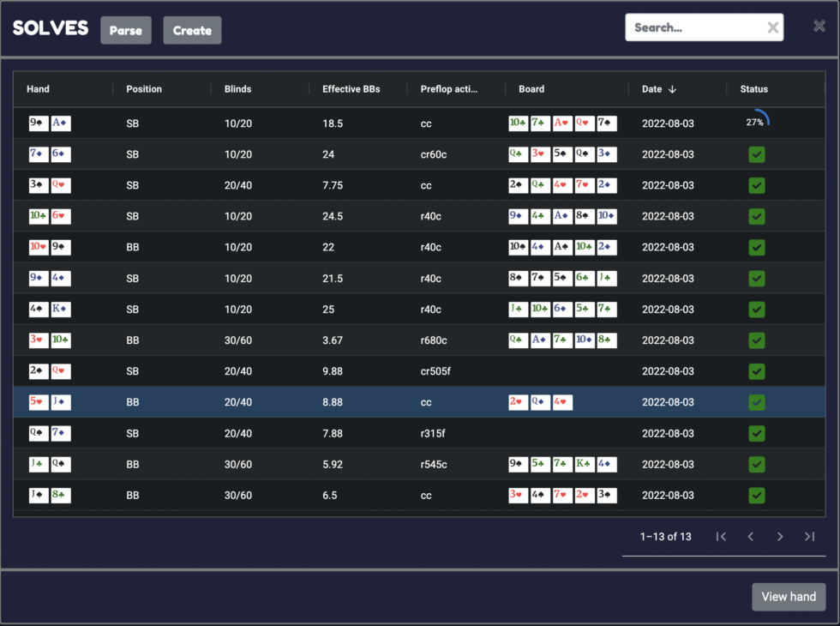This screenshot has width=840, height=626.
Task: Click the Ace of diamonds card in first row
Action: pos(61,123)
